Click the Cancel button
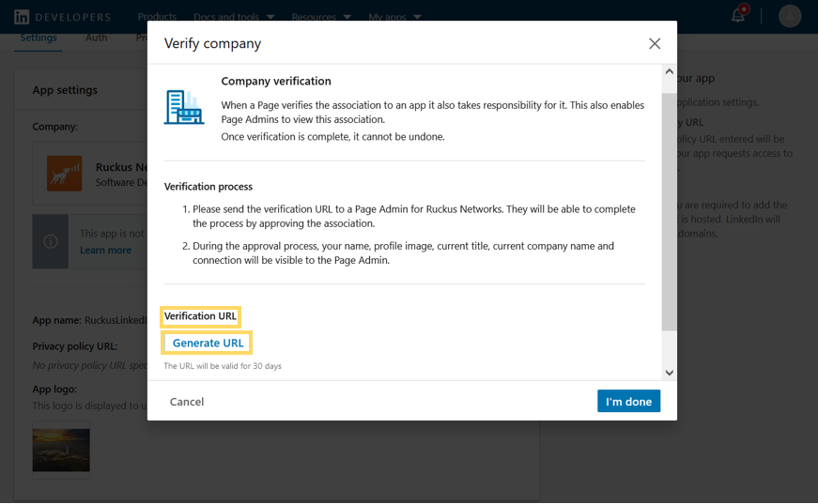 tap(187, 402)
